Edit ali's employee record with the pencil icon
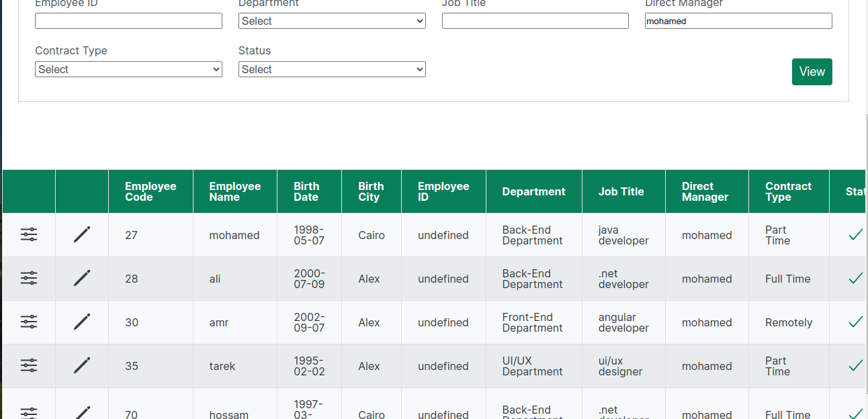 81,278
